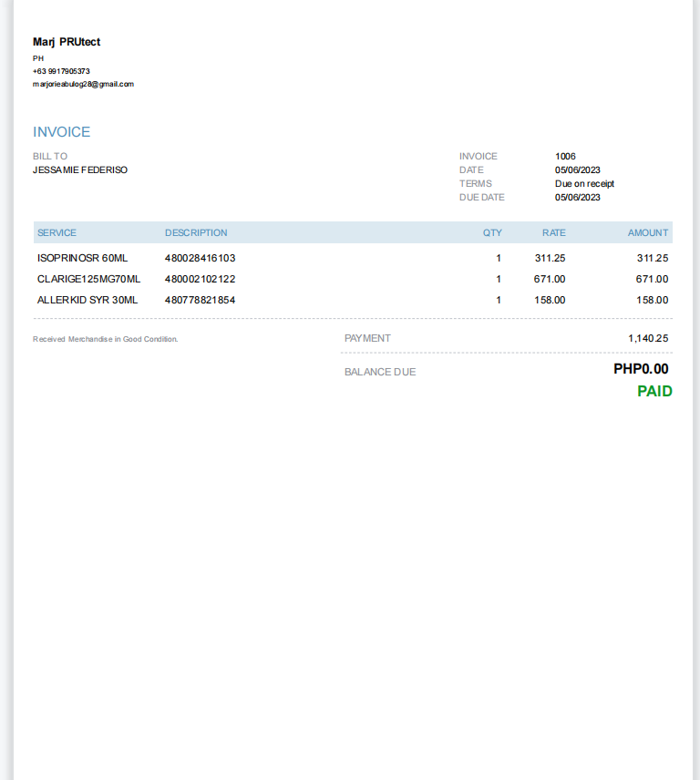Click the DESCRIPTION column header
This screenshot has height=780, width=700.
[196, 232]
